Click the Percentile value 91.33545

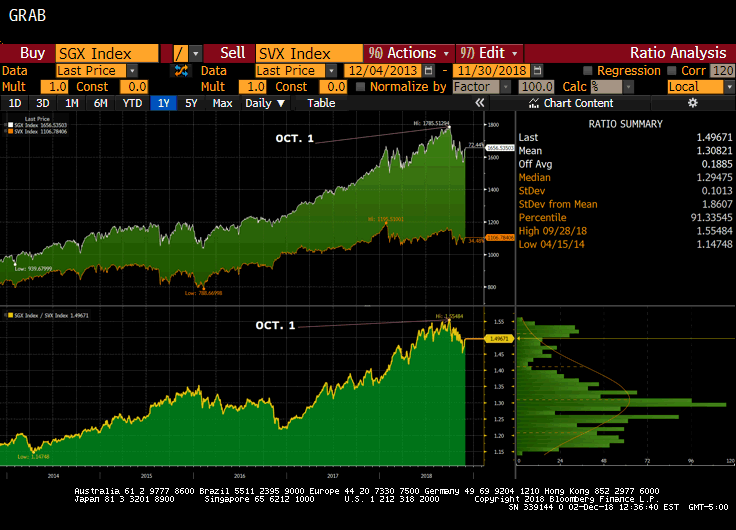click(711, 218)
